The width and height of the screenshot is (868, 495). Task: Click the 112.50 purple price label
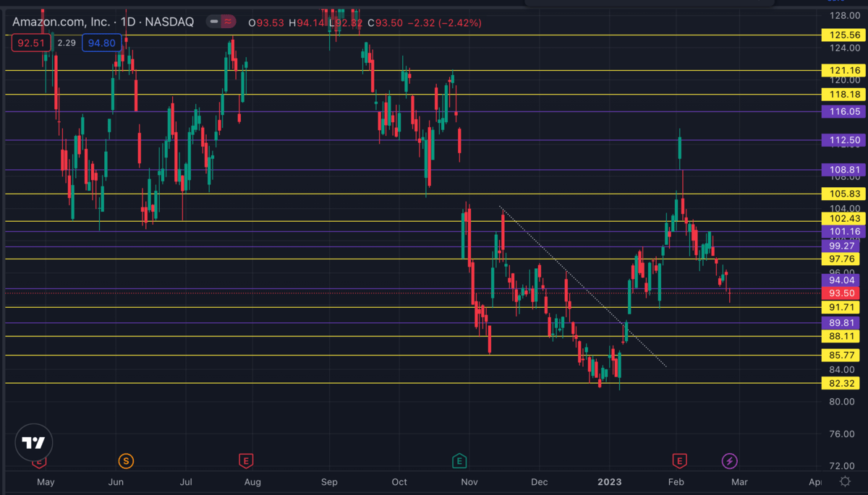tap(843, 140)
